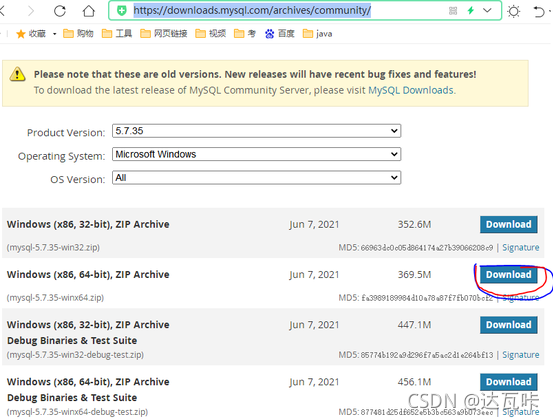Open the Product Version dropdown
Image resolution: width=554 pixels, height=419 pixels.
pos(257,131)
